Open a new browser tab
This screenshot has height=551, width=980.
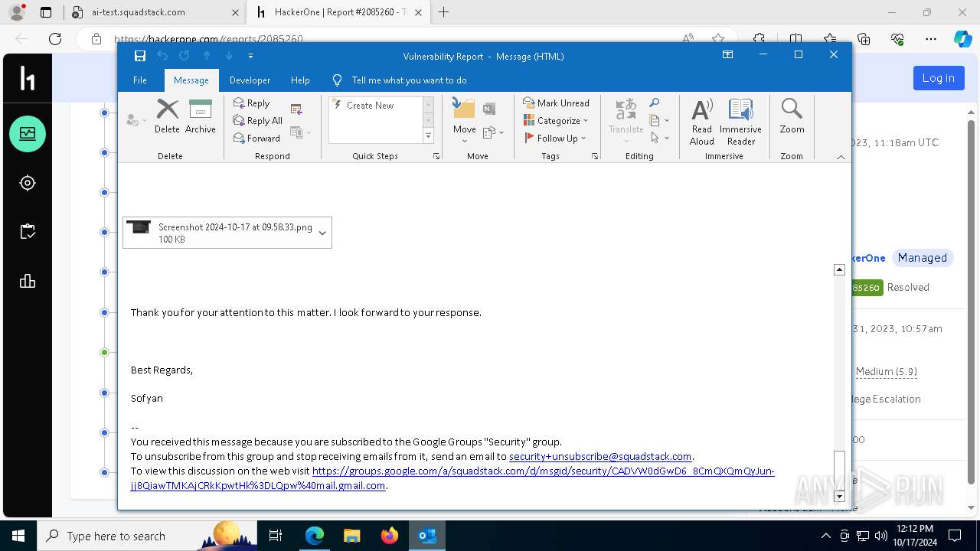click(x=443, y=12)
